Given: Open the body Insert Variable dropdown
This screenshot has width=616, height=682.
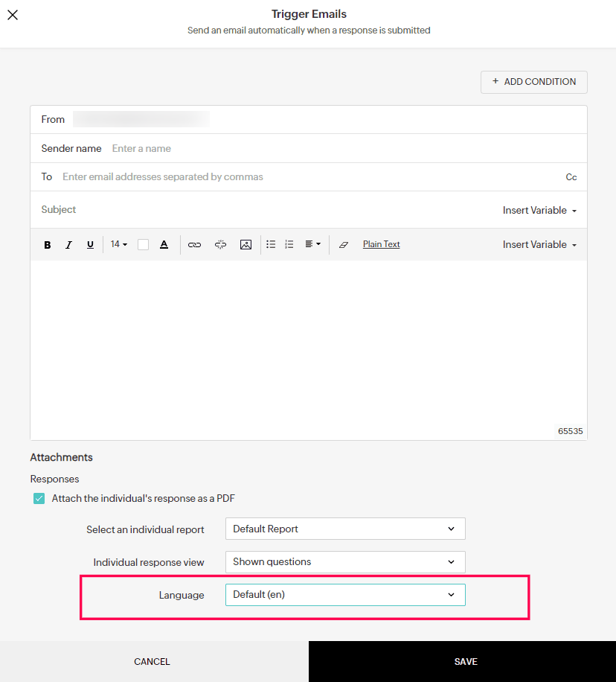Looking at the screenshot, I should coord(539,245).
